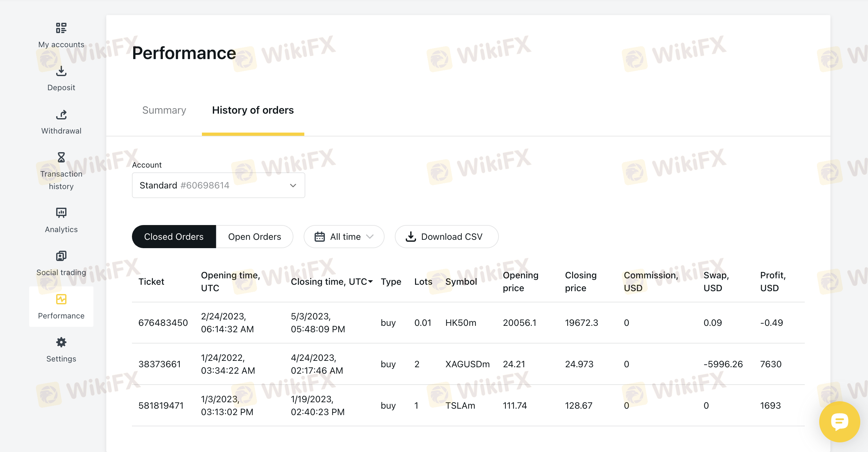Click the Profit, USD column header

(x=773, y=282)
